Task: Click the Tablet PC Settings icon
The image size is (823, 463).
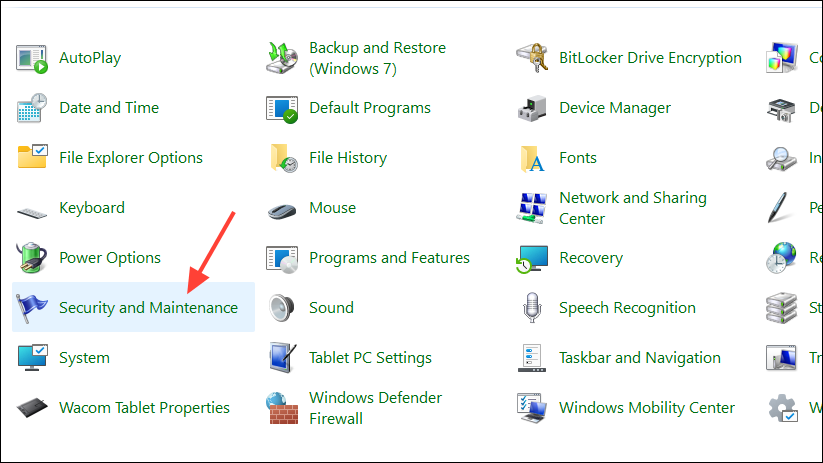Action: 282,357
